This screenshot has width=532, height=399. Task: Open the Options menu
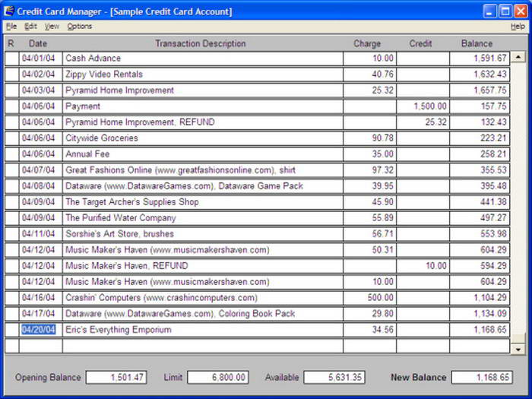79,27
